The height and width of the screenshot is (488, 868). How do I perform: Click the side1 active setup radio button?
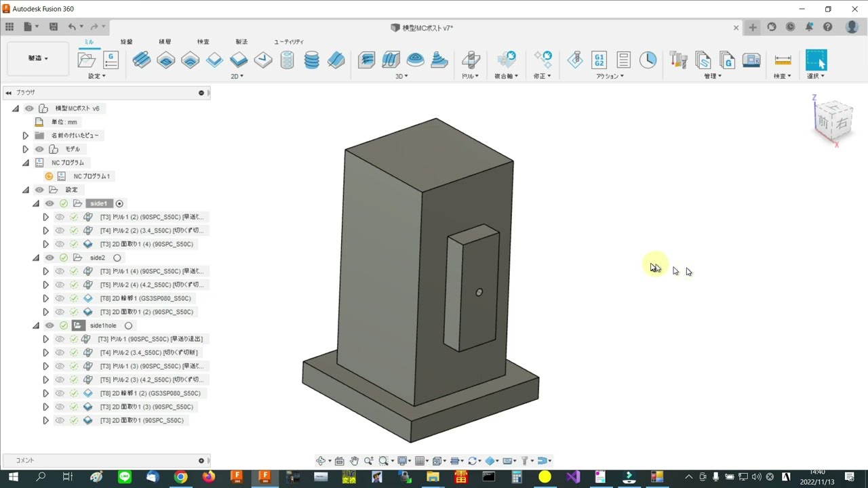[120, 203]
